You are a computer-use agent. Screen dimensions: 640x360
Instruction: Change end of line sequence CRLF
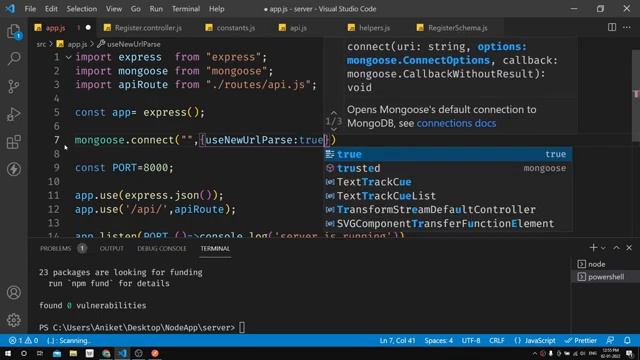click(497, 340)
